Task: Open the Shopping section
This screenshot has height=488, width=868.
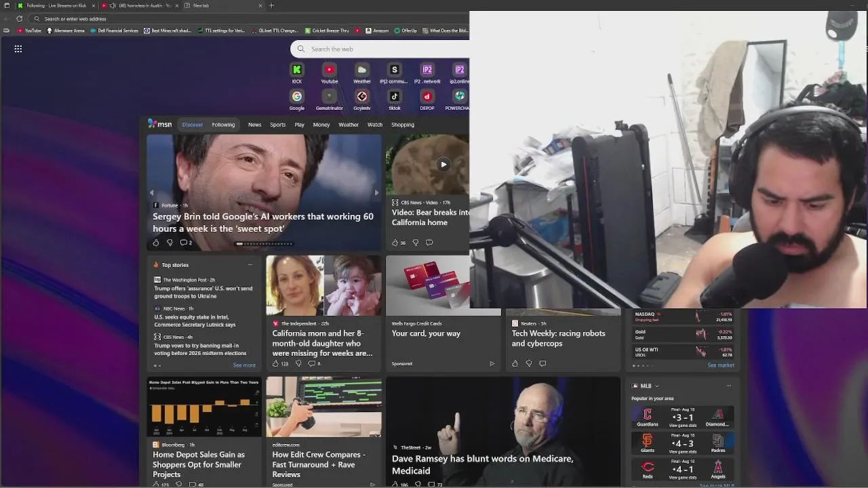Action: point(403,125)
